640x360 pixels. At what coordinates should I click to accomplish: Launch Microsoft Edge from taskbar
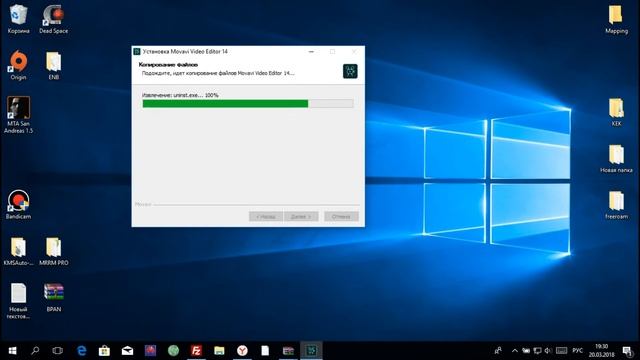click(x=82, y=351)
